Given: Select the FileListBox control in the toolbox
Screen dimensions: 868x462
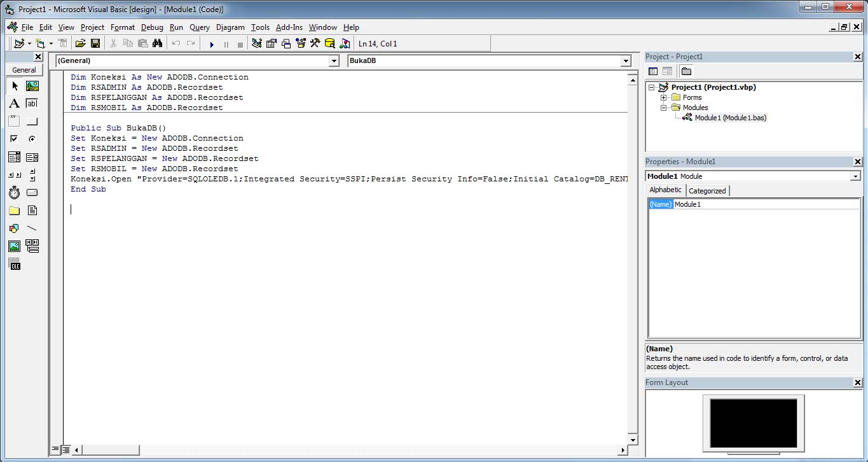Looking at the screenshot, I should pos(32,211).
